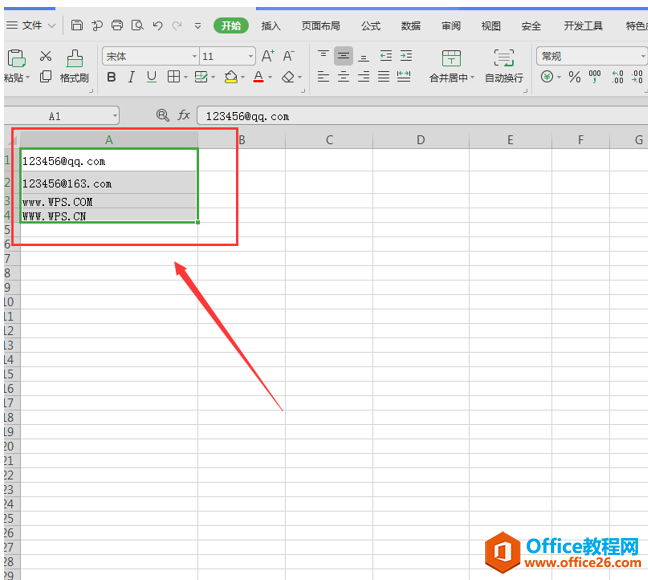648x580 pixels.
Task: Click the 自动换行 wrap text button
Action: [x=504, y=66]
